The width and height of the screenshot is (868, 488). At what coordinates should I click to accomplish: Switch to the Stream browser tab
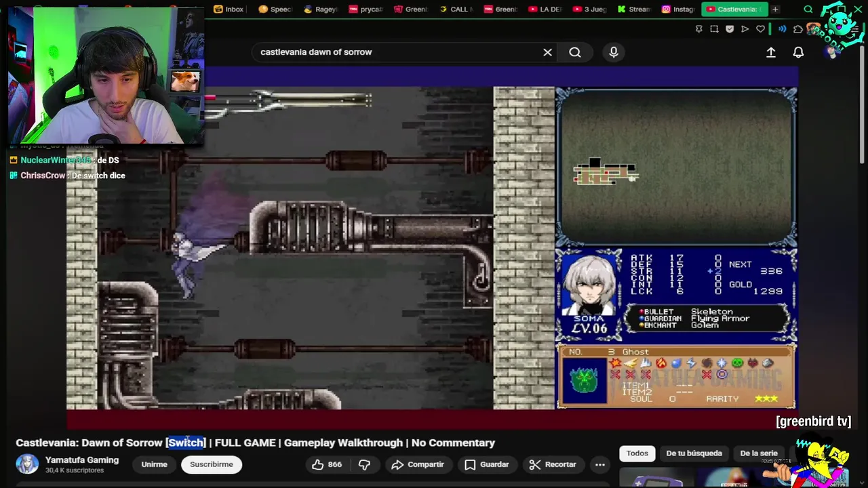tap(635, 9)
